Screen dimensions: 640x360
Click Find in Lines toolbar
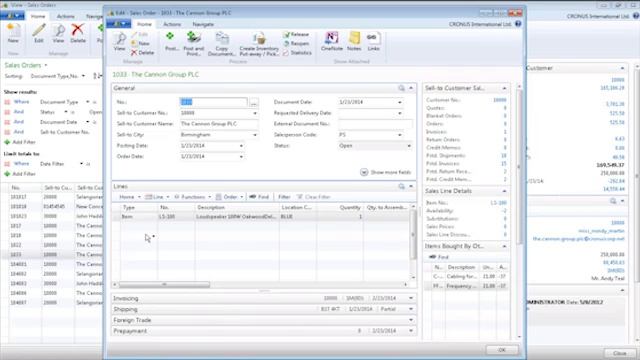(259, 197)
